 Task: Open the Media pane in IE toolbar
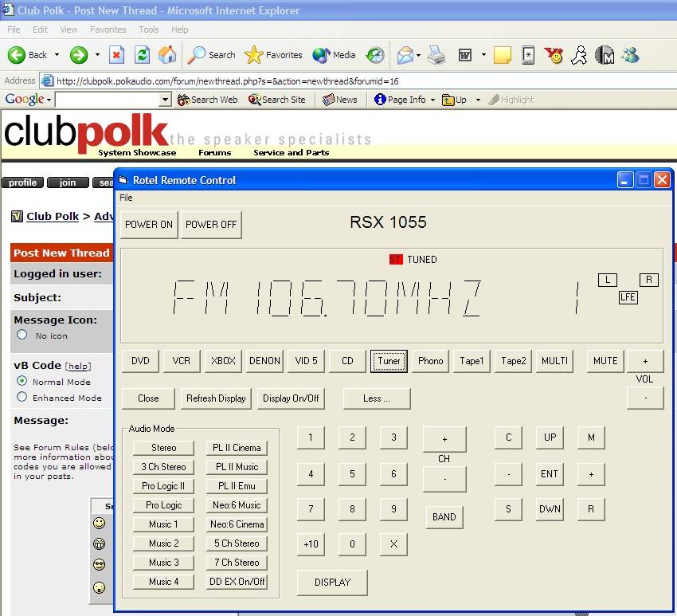(x=334, y=55)
